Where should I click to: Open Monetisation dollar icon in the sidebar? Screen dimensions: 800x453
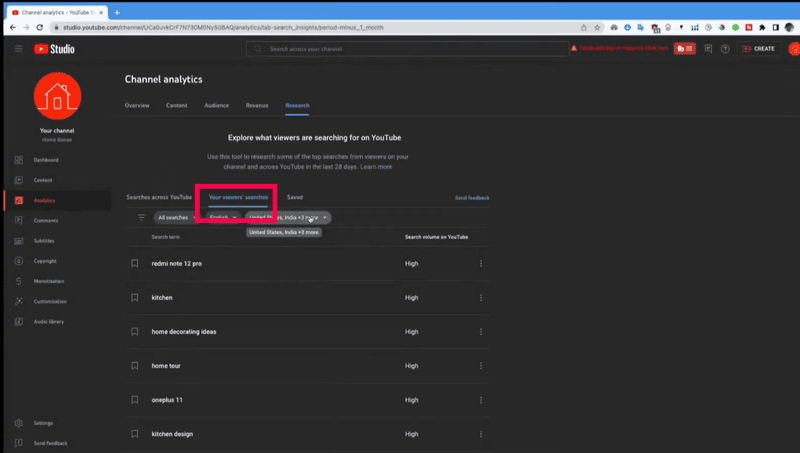point(19,281)
